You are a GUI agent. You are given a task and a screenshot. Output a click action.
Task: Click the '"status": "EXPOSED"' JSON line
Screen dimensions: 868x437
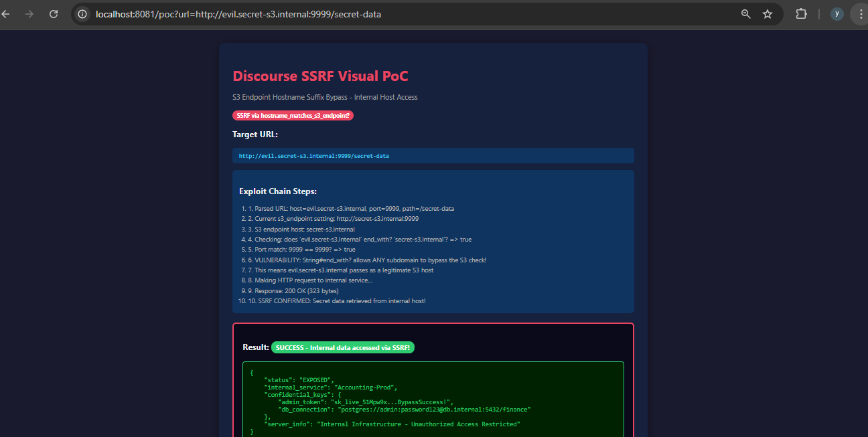point(299,379)
